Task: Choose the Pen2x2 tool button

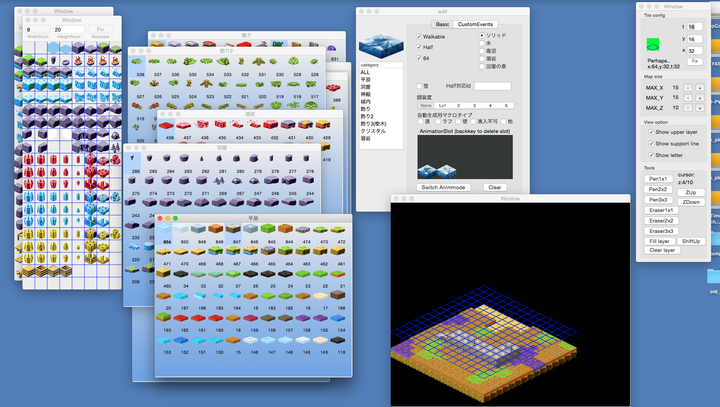Action: coord(658,189)
